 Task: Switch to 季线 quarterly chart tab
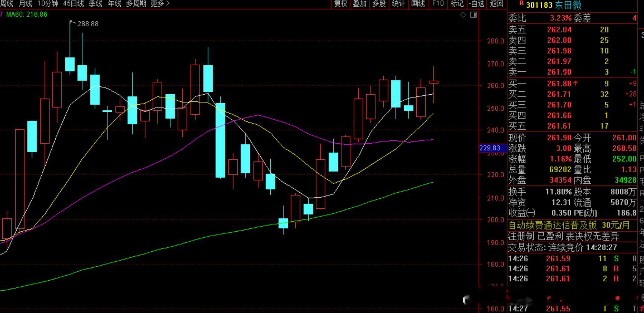(95, 4)
